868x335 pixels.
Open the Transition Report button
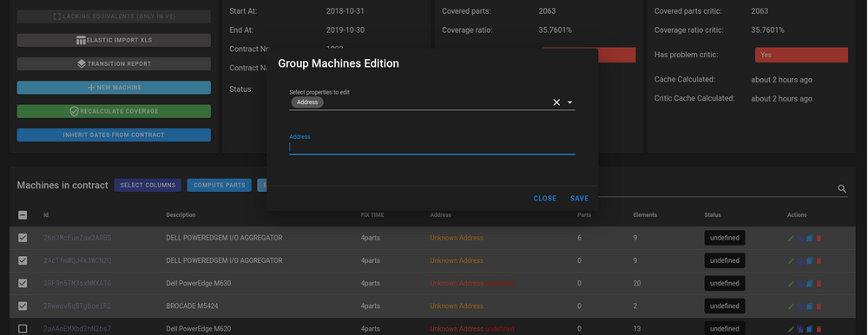(x=114, y=63)
